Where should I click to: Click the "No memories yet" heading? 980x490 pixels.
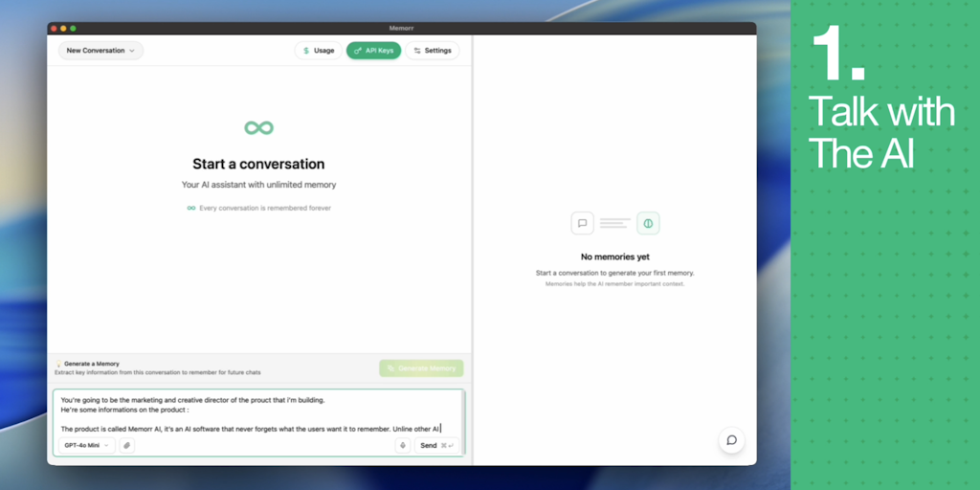pyautogui.click(x=615, y=256)
